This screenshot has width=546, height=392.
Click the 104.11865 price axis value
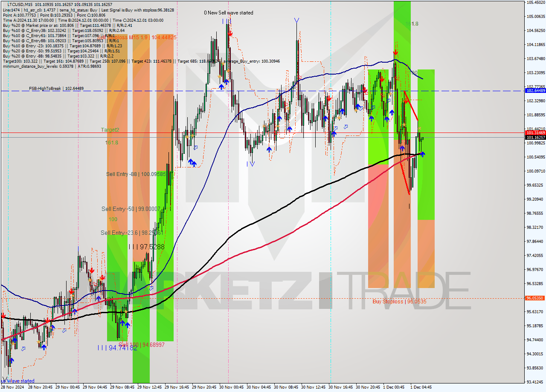(x=535, y=44)
